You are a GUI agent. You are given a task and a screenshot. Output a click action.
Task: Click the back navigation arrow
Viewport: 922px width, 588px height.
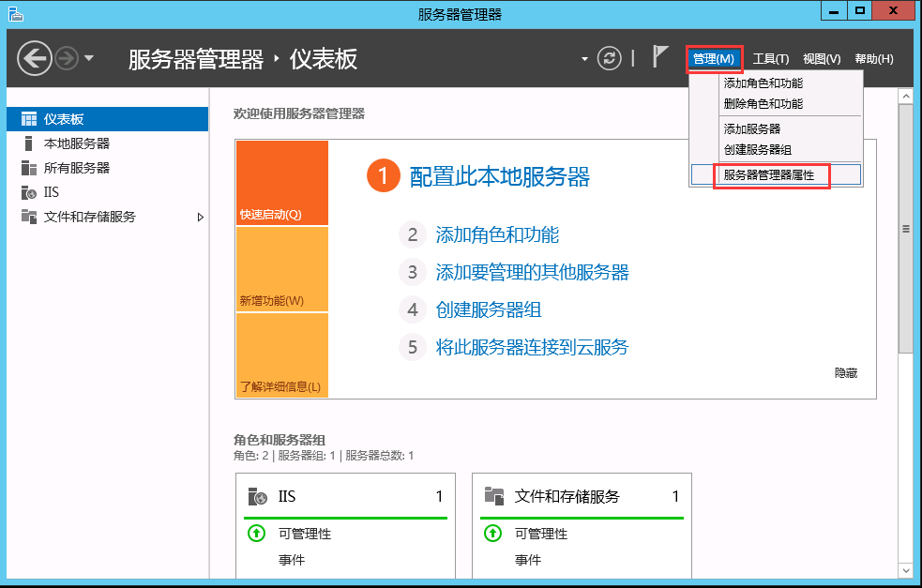35,57
